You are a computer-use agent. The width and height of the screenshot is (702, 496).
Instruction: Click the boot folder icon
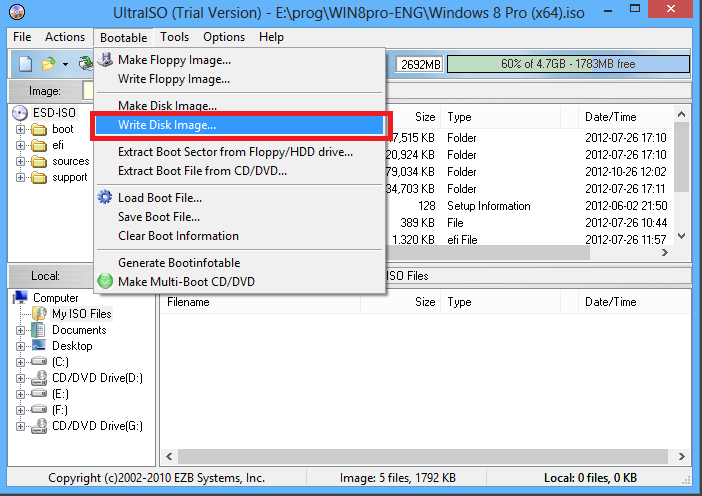point(39,129)
